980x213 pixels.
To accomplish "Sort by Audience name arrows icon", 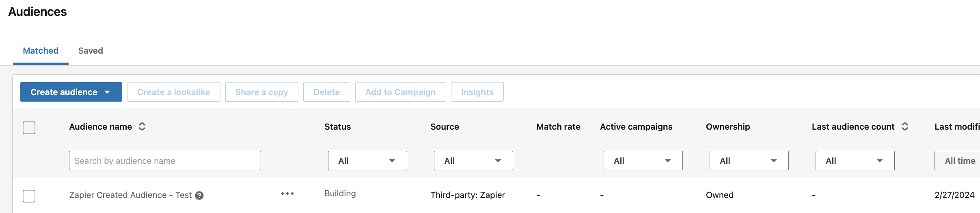I will [142, 127].
